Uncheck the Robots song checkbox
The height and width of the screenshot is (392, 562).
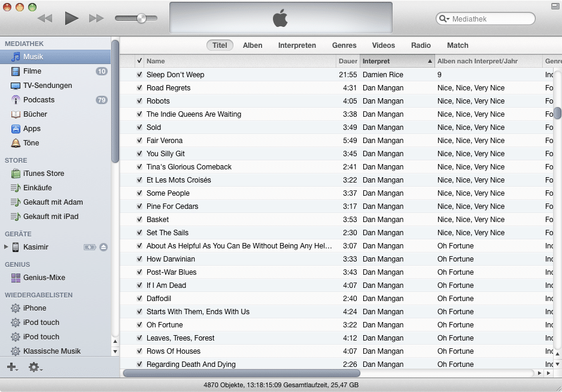click(x=139, y=101)
